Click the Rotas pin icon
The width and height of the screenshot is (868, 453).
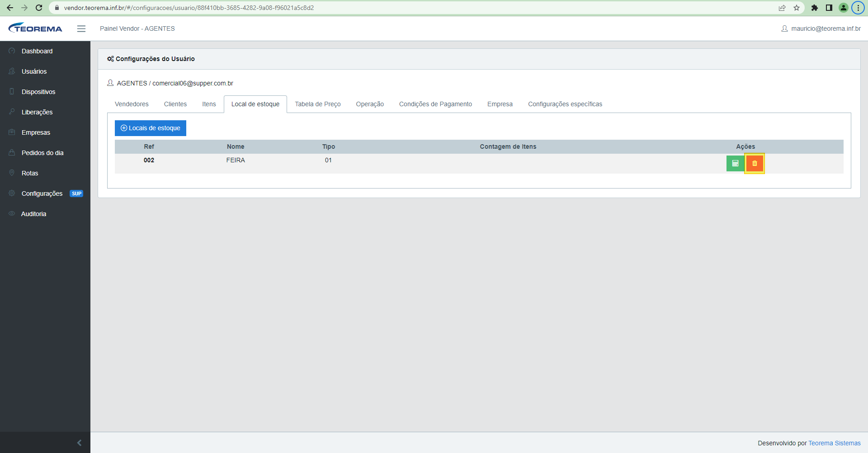(12, 173)
